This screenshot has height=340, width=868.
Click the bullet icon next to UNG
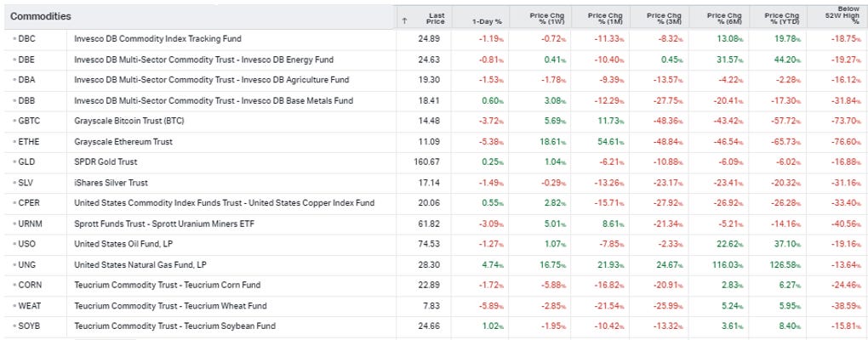click(14, 264)
